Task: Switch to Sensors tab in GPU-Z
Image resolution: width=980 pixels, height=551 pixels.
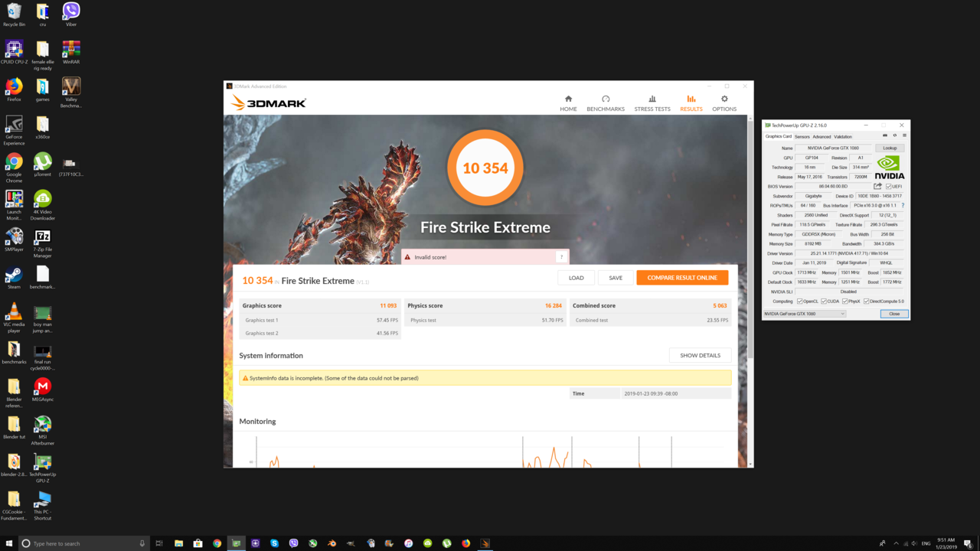Action: (x=802, y=136)
